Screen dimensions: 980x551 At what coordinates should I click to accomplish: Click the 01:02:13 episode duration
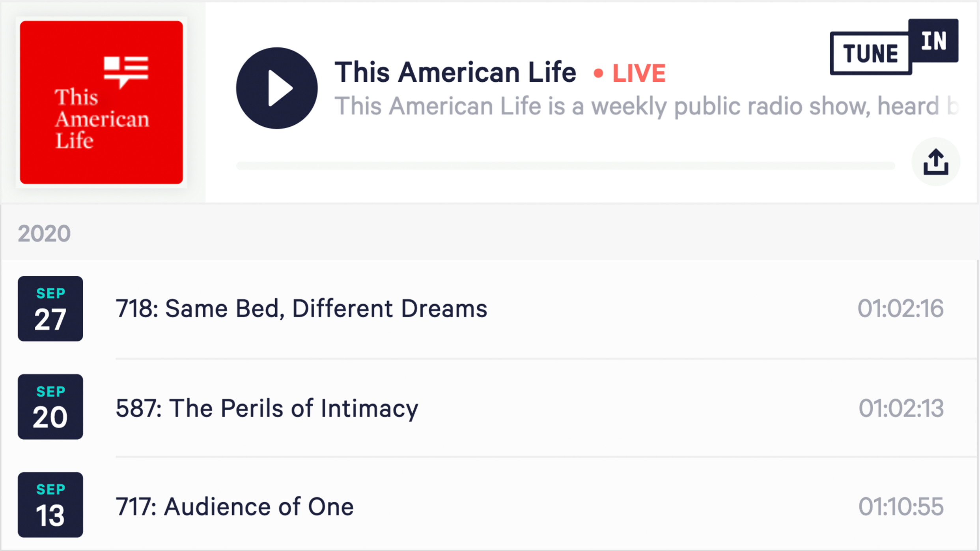coord(902,408)
